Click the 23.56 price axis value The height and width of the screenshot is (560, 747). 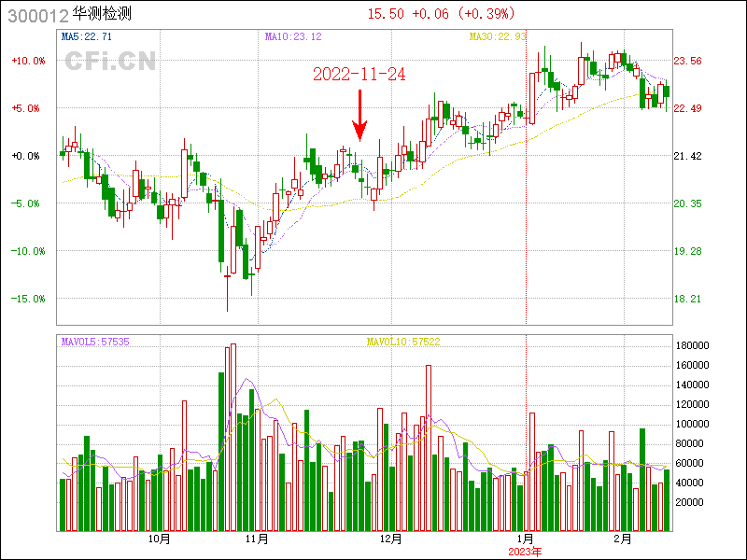tap(687, 61)
